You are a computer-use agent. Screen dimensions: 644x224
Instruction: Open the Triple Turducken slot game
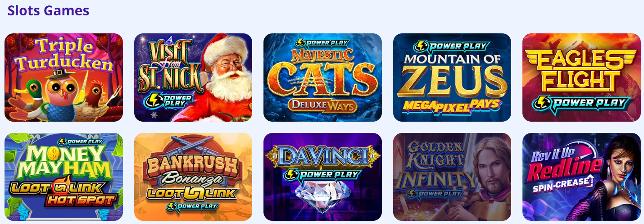tap(63, 78)
